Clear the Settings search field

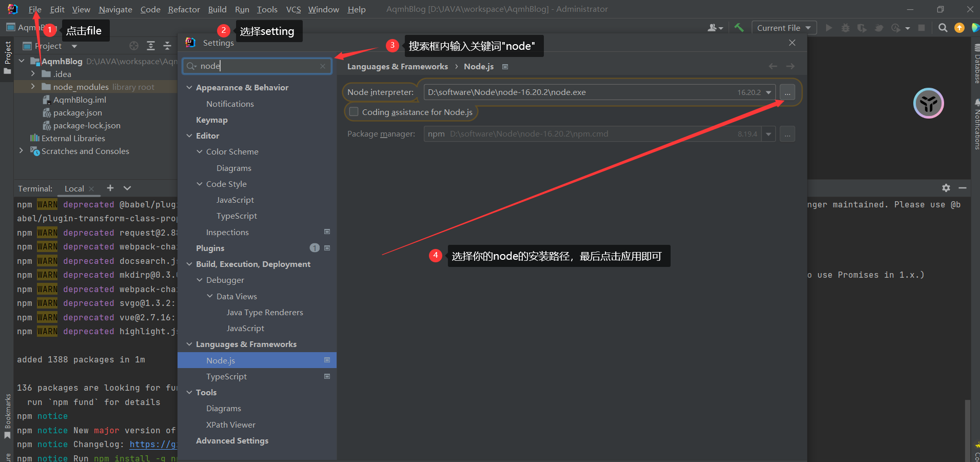click(x=323, y=66)
